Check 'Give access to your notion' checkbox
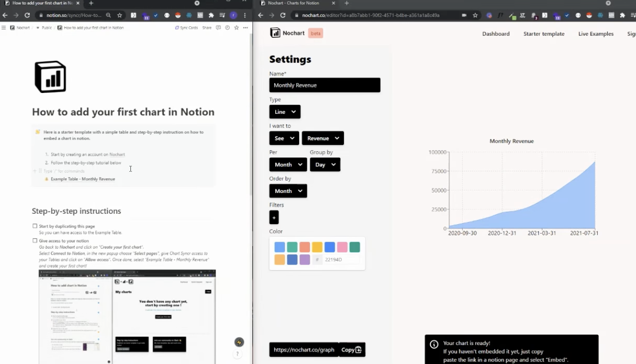The height and width of the screenshot is (364, 636). (35, 241)
